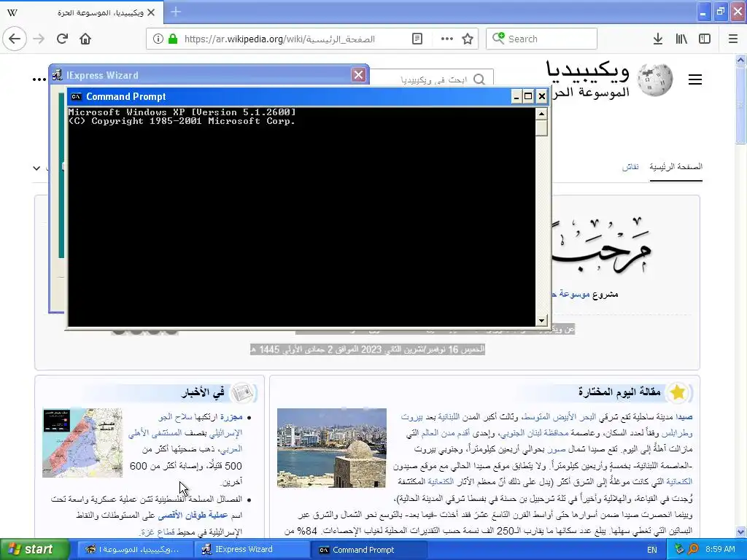This screenshot has height=560, width=747.
Task: Open the مجزرة news link
Action: (x=231, y=417)
